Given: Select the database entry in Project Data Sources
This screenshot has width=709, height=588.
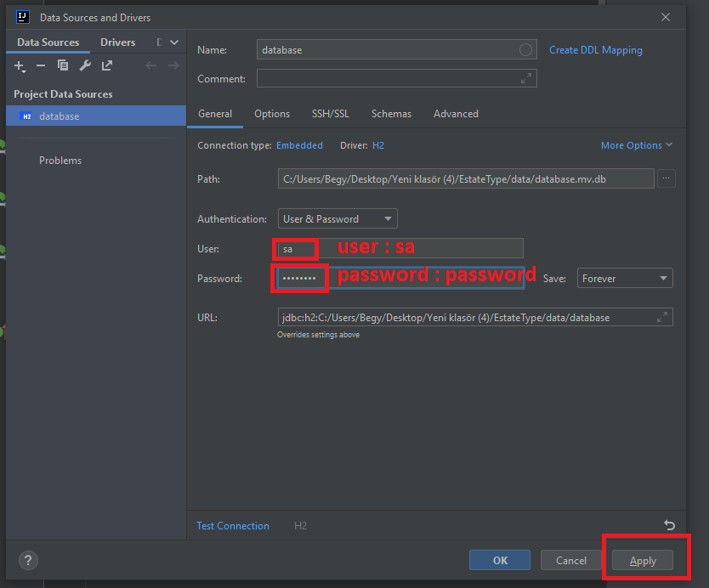Looking at the screenshot, I should 96,116.
